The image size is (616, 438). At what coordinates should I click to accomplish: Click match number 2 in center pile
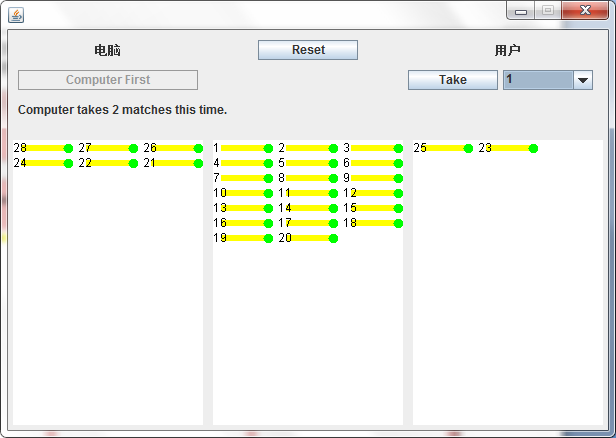coord(308,148)
